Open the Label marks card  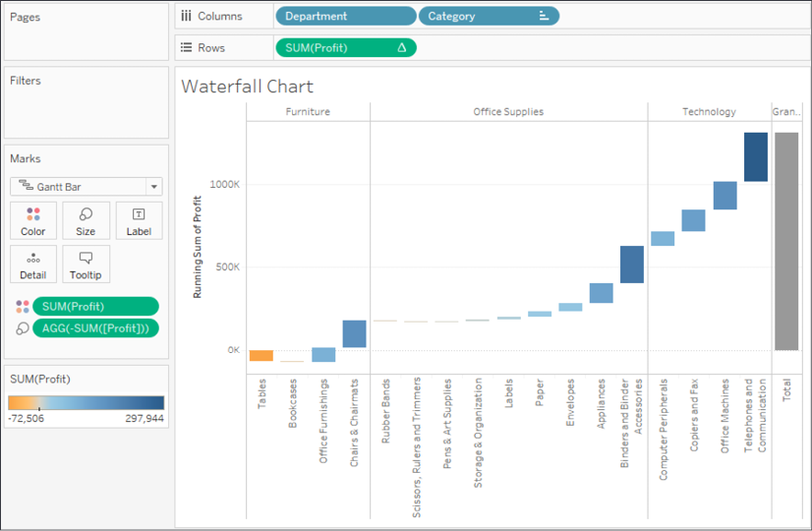tap(139, 220)
